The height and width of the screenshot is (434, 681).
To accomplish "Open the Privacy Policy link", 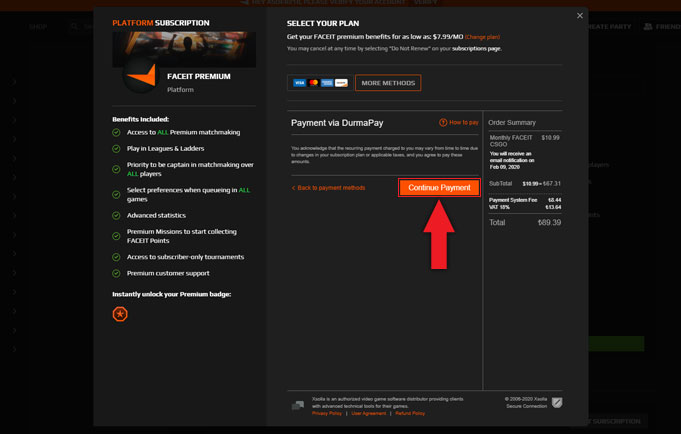I will coord(327,413).
